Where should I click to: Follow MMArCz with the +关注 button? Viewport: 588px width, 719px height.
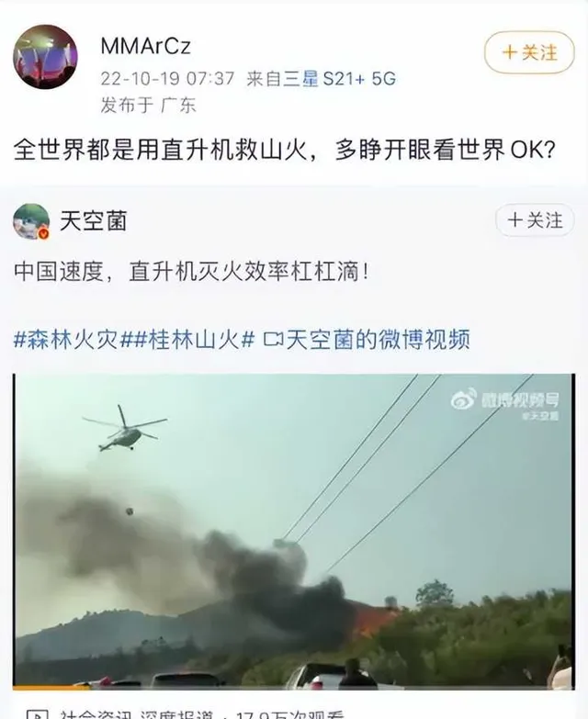[529, 52]
